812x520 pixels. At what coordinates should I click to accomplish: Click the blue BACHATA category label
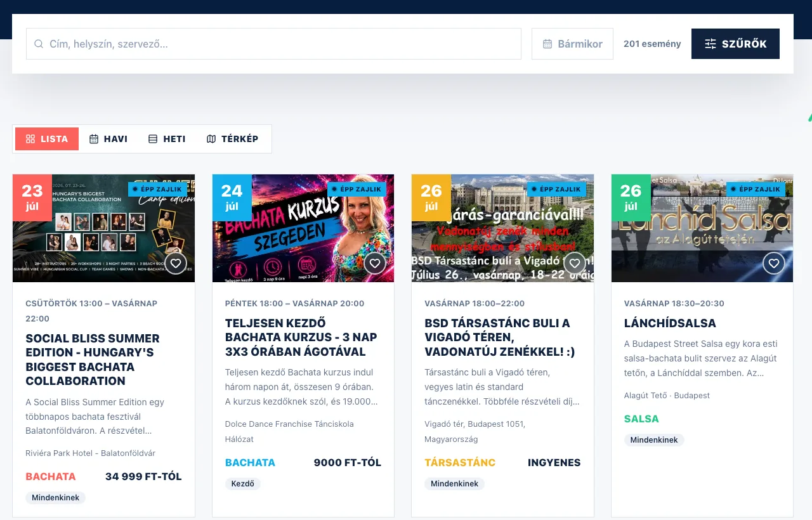[x=250, y=463]
